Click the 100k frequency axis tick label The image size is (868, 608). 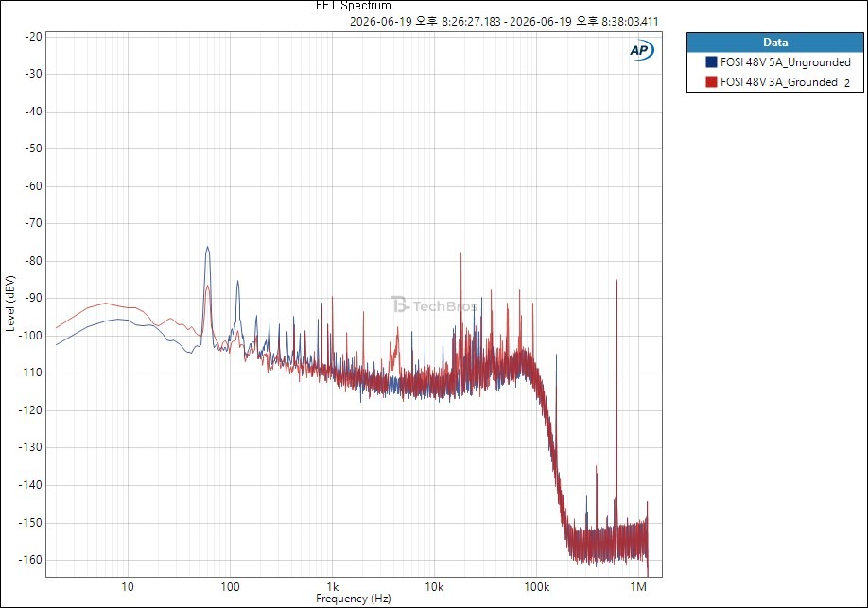point(536,587)
